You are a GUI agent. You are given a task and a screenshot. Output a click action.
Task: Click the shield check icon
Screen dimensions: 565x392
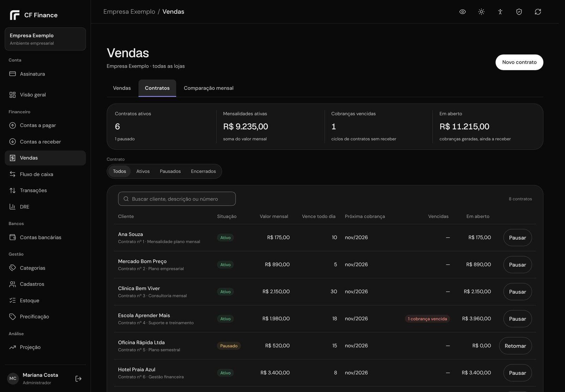[519, 12]
